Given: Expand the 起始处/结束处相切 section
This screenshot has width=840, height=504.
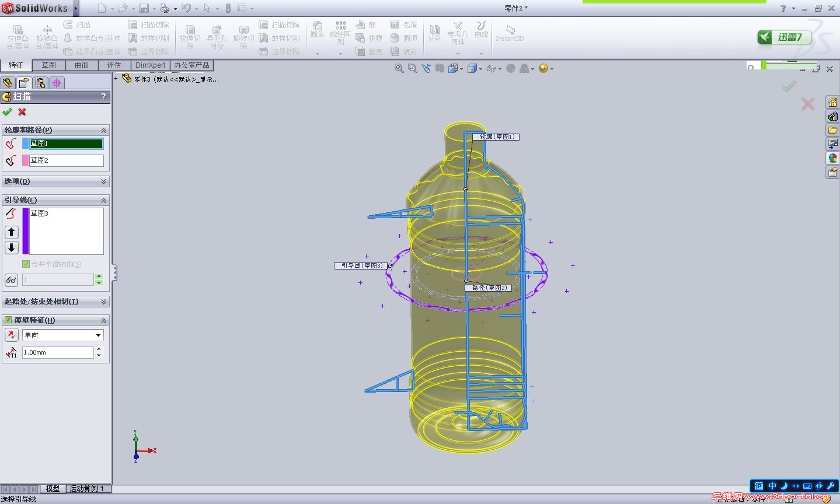Looking at the screenshot, I should [104, 302].
